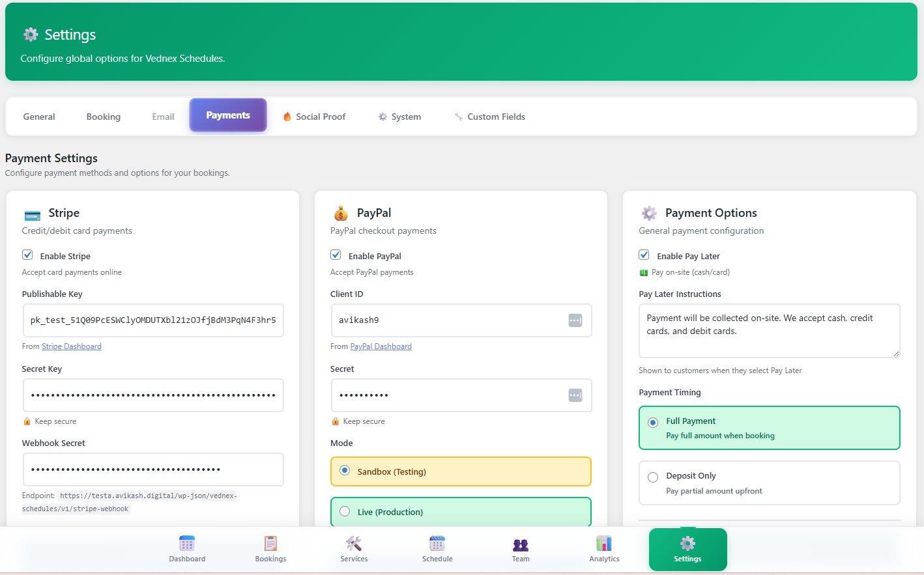This screenshot has height=575, width=924.
Task: Click the Stripe credit card icon
Action: [x=32, y=215]
